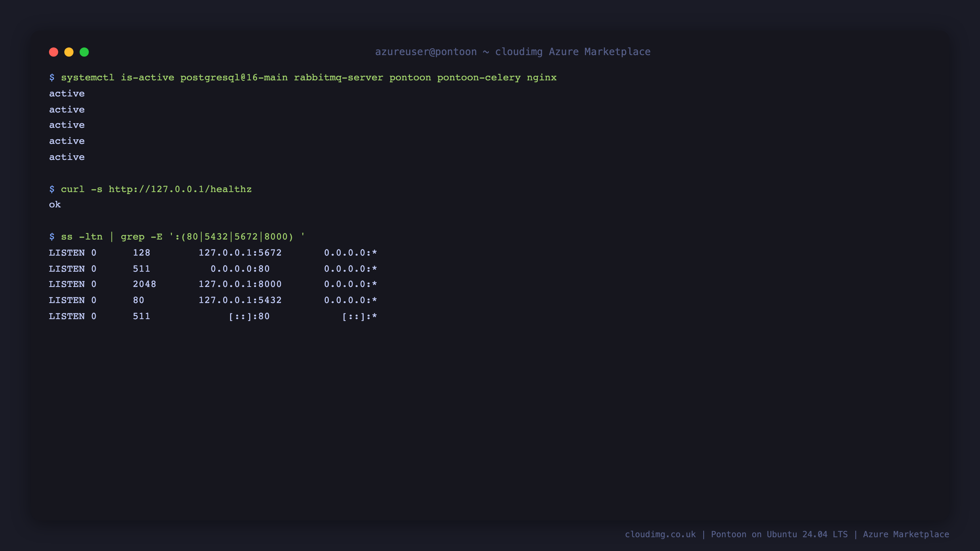
Task: Click the green maximize window dot
Action: click(x=84, y=52)
